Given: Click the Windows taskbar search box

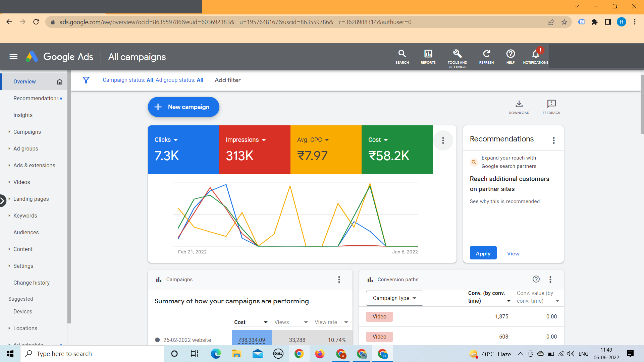Looking at the screenshot, I should (92, 354).
